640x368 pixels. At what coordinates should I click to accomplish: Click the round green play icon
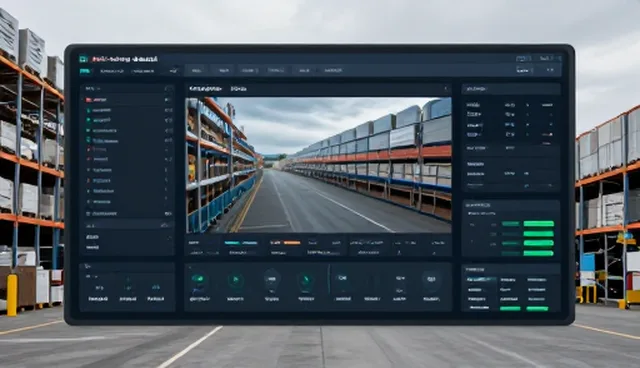click(x=236, y=280)
